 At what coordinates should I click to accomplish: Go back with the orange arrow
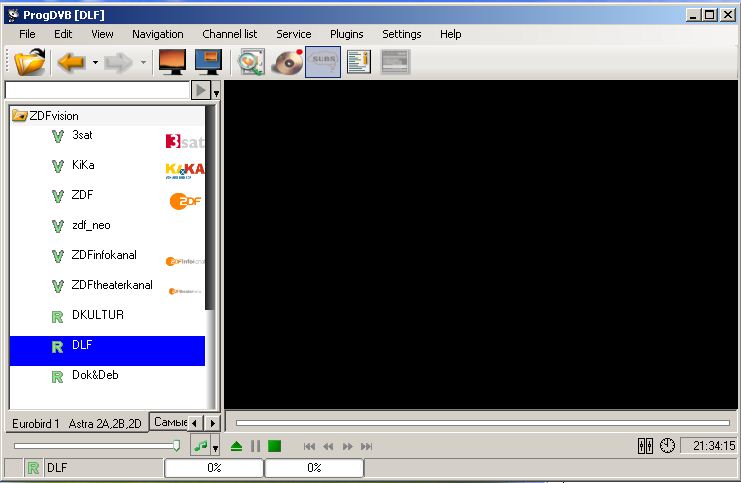tap(71, 62)
